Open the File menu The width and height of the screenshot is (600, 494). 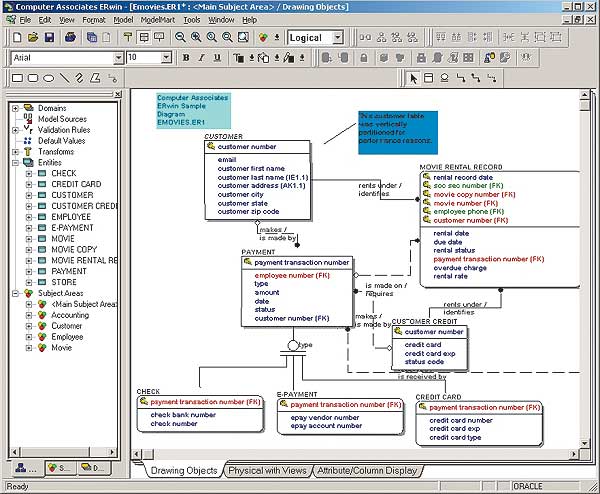tap(25, 20)
